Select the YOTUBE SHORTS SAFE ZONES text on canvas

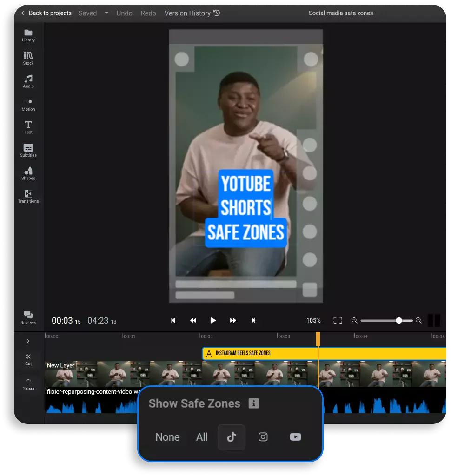click(x=245, y=208)
